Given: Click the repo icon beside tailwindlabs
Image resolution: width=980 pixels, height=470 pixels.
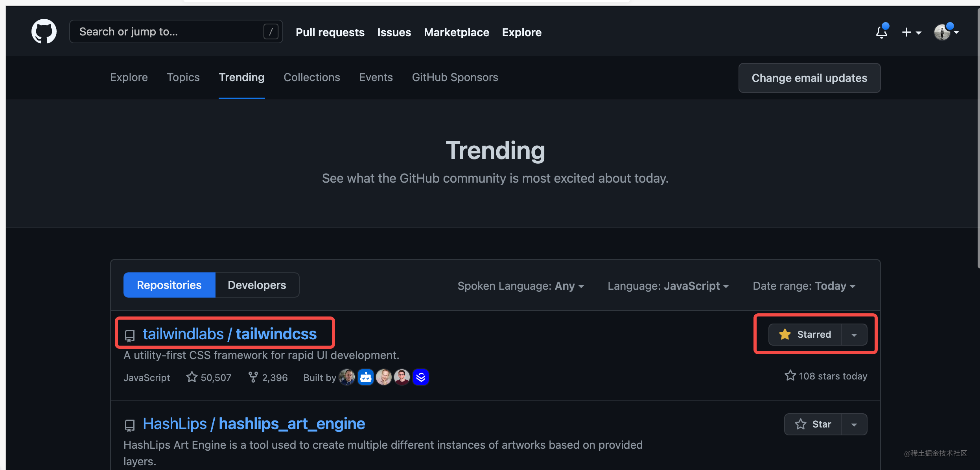Looking at the screenshot, I should point(130,335).
